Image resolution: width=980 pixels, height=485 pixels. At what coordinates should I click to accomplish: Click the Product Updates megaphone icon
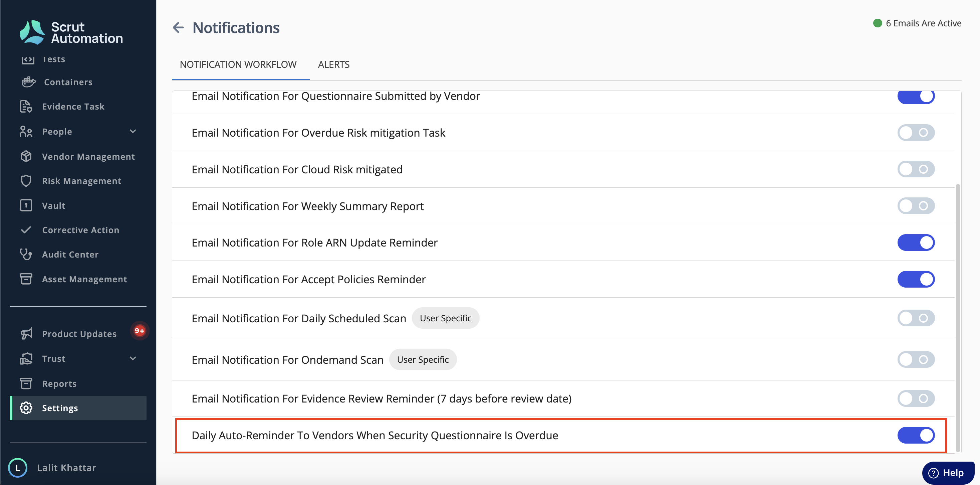click(x=26, y=333)
